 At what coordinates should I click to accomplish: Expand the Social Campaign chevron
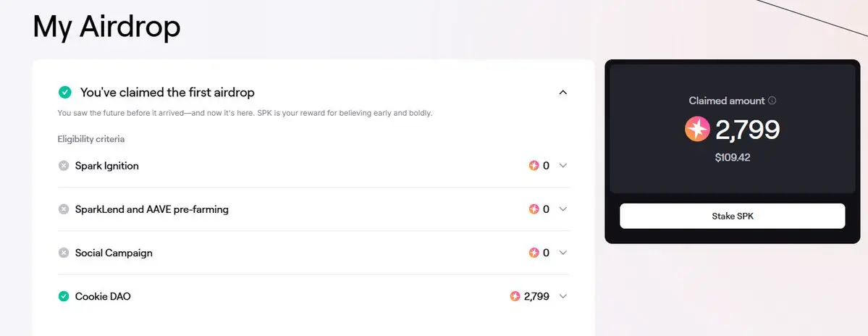pos(563,253)
